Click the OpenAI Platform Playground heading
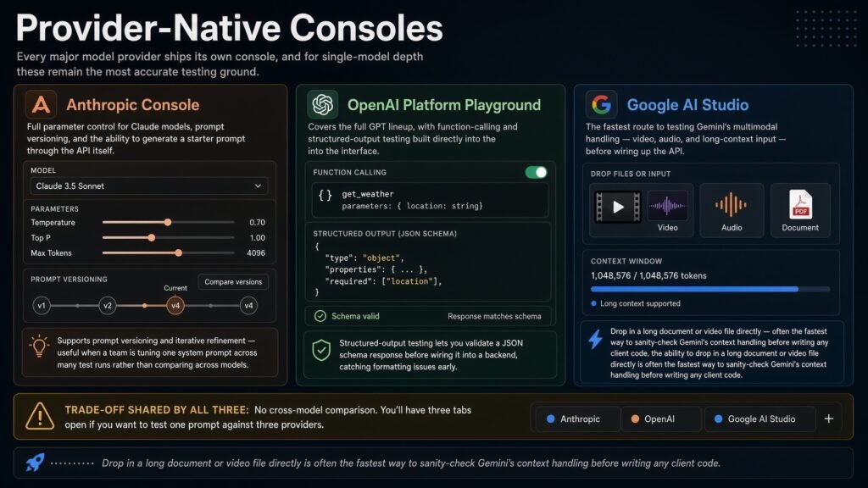Viewport: 868px width, 488px height. [x=444, y=104]
